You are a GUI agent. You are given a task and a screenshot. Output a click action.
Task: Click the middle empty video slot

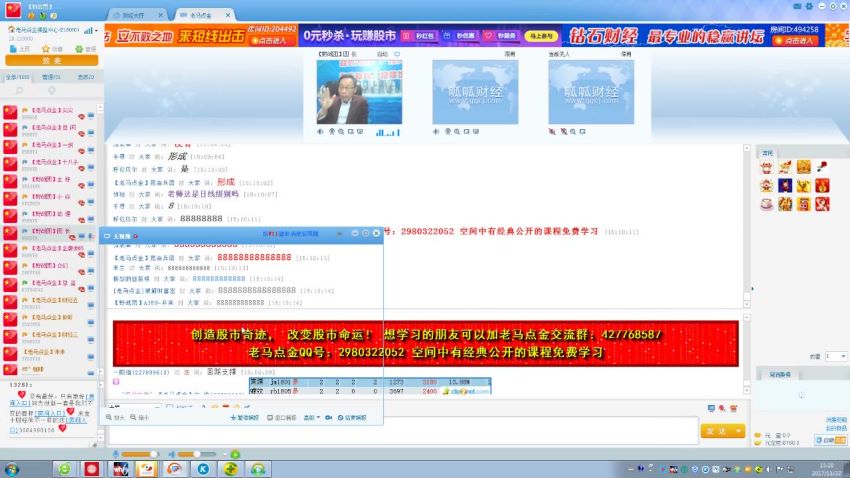click(475, 92)
